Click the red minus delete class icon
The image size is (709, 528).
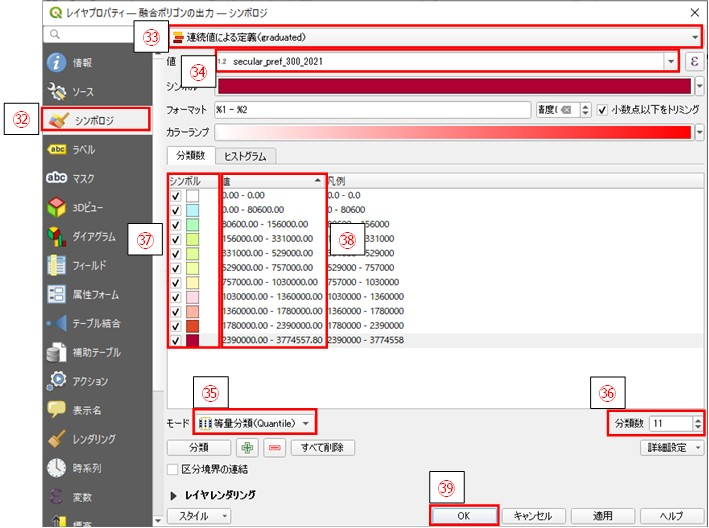click(273, 448)
